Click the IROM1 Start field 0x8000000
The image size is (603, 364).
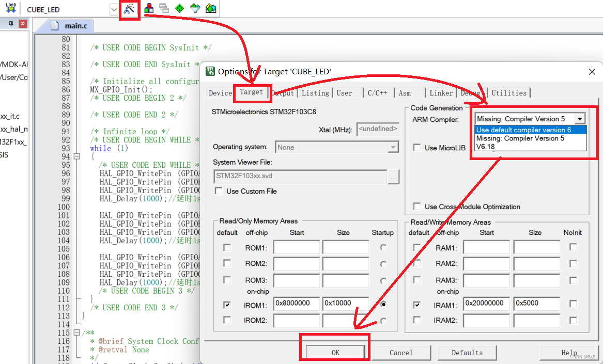[297, 303]
